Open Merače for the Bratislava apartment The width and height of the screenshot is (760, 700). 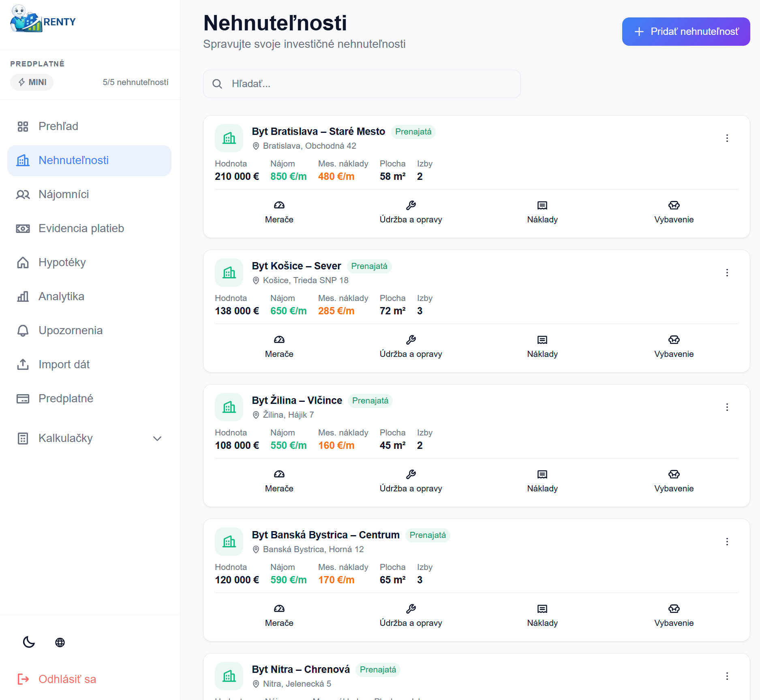click(279, 212)
